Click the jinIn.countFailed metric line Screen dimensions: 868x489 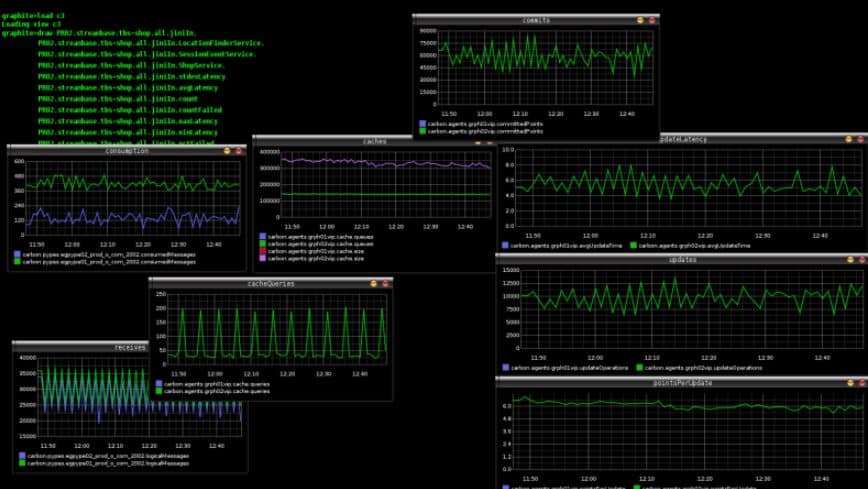pyautogui.click(x=130, y=110)
